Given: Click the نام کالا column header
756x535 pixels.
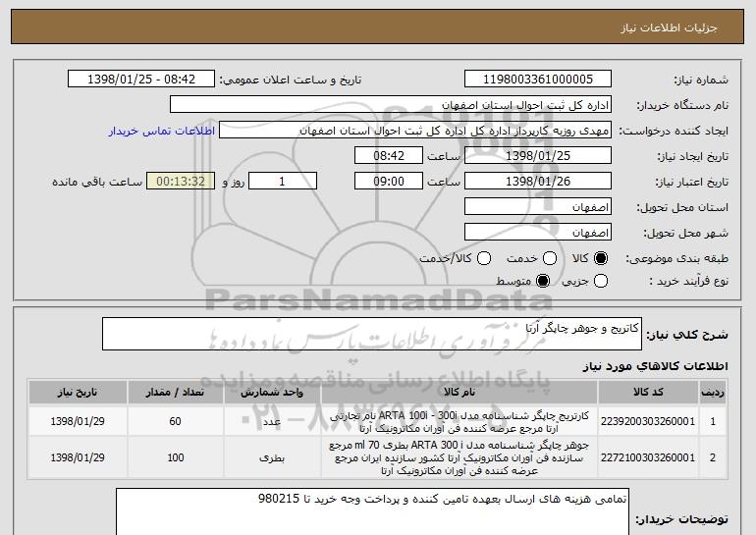Looking at the screenshot, I should (459, 393).
